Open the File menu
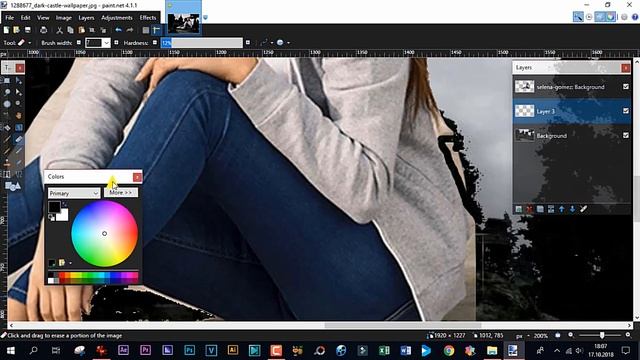This screenshot has width=640, height=360. pos(9,18)
